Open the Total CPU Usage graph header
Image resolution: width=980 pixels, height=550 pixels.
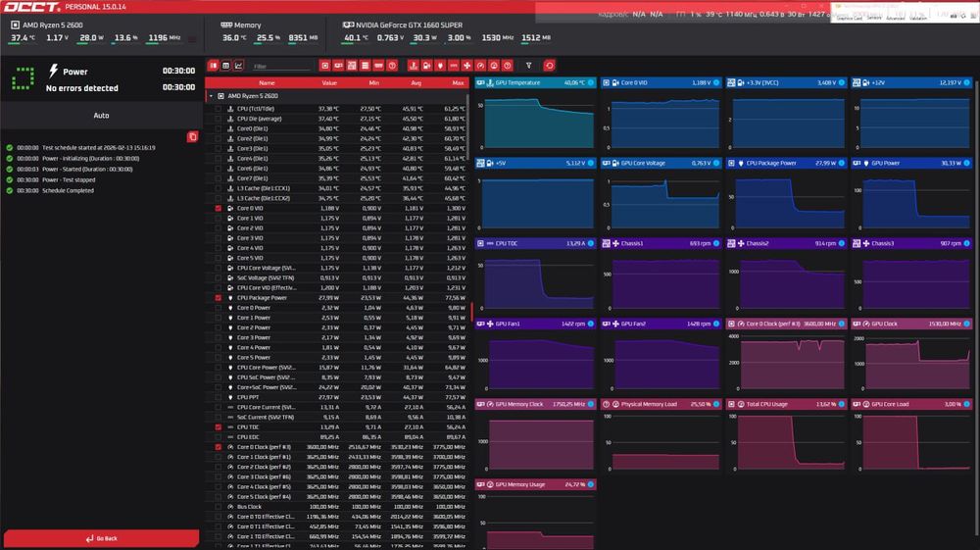pyautogui.click(x=786, y=404)
